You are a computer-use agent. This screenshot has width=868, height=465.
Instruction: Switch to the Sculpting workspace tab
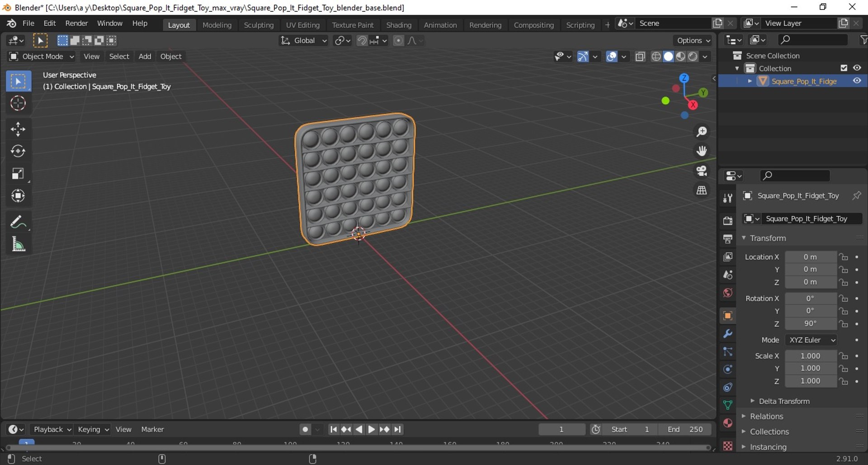point(259,25)
